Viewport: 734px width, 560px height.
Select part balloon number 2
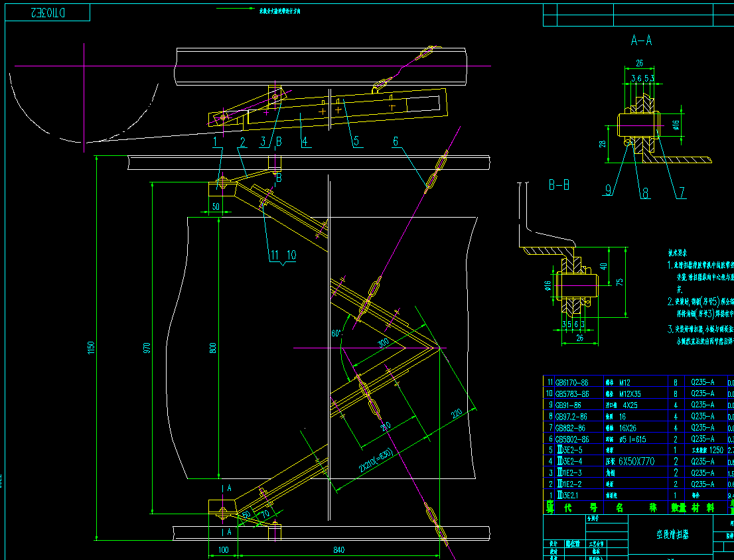click(242, 142)
